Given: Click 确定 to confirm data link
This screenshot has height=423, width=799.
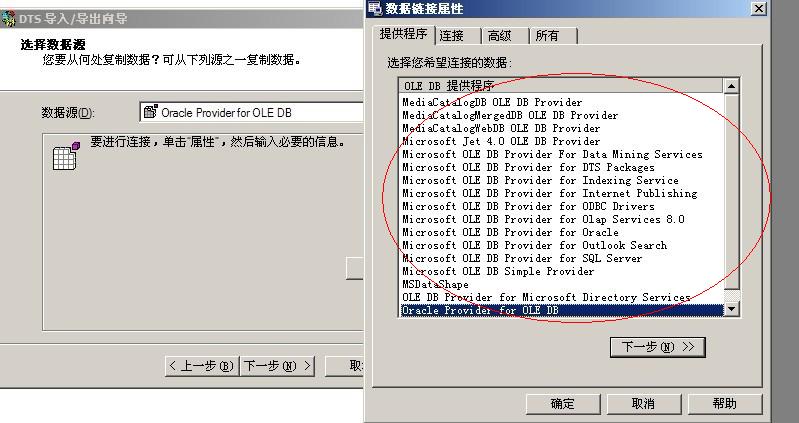Looking at the screenshot, I should 563,404.
